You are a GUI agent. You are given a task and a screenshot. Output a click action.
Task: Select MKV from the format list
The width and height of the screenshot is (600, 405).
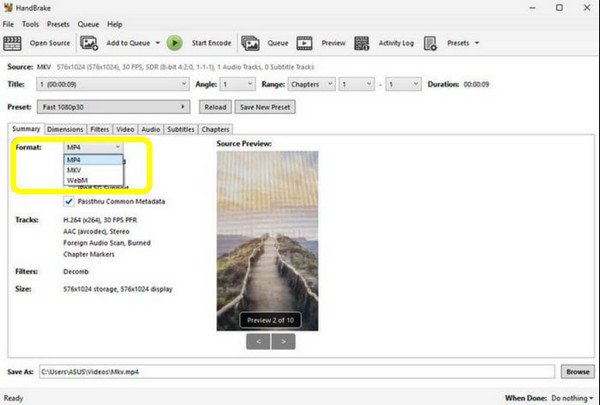93,170
